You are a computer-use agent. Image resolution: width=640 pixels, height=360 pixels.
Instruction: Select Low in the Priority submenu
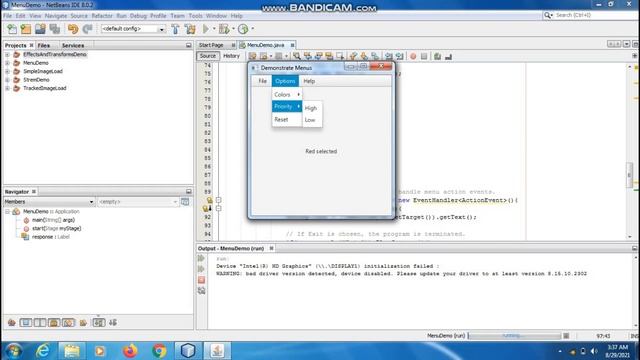(310, 120)
